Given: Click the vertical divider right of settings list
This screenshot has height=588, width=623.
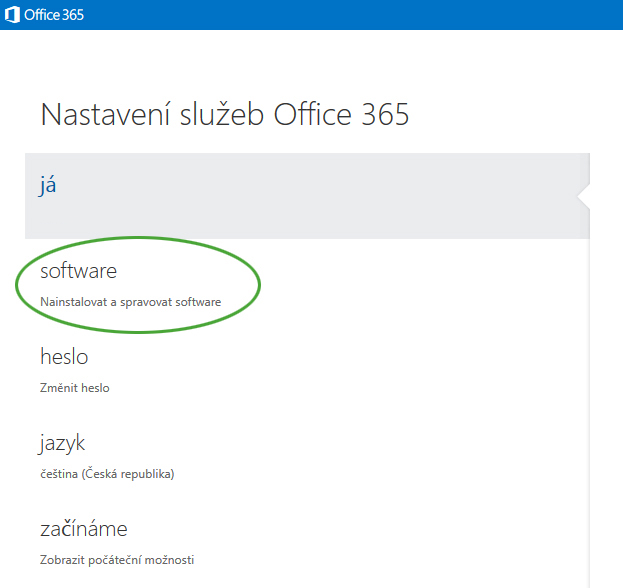Looking at the screenshot, I should (589, 400).
